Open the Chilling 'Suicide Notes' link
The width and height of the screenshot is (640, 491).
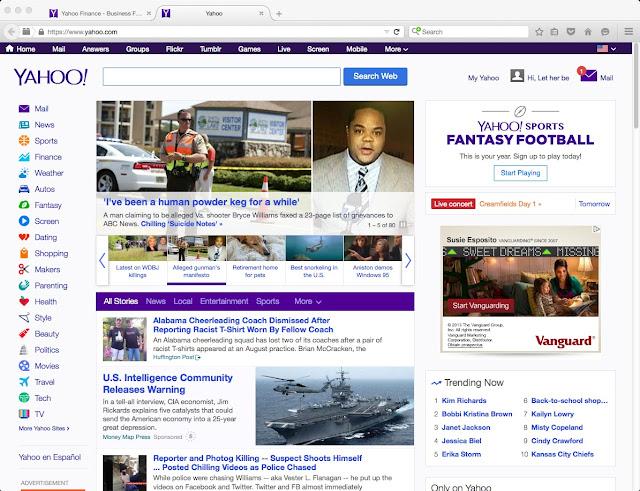182,224
